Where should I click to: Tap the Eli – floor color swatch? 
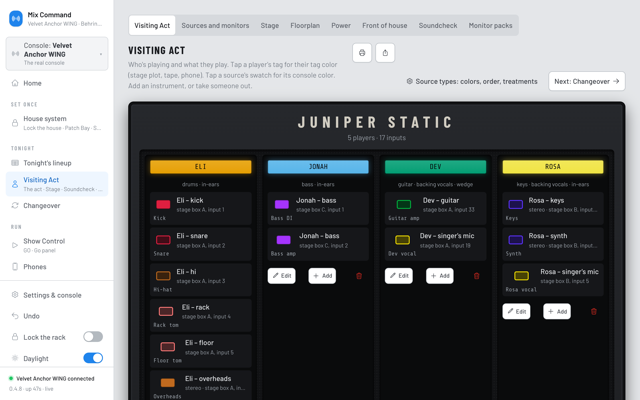click(x=167, y=347)
